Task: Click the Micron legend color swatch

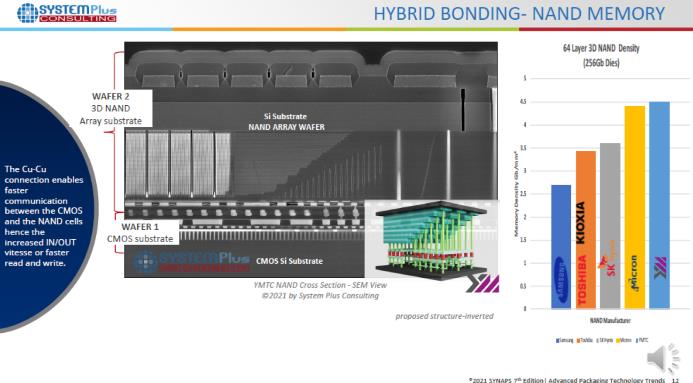Action: coord(618,341)
